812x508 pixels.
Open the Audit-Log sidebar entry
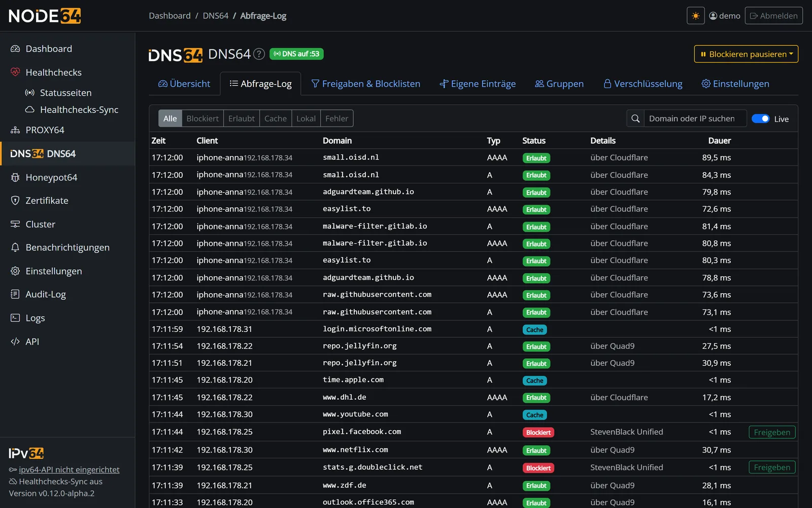tap(46, 294)
